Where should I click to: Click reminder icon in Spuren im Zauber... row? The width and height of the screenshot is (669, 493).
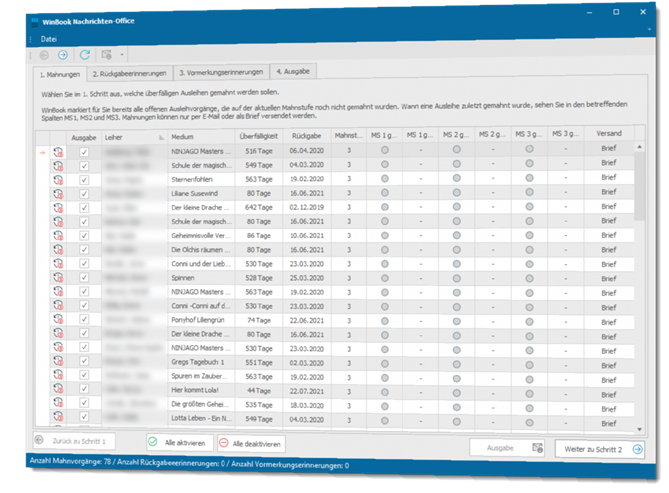click(x=58, y=375)
